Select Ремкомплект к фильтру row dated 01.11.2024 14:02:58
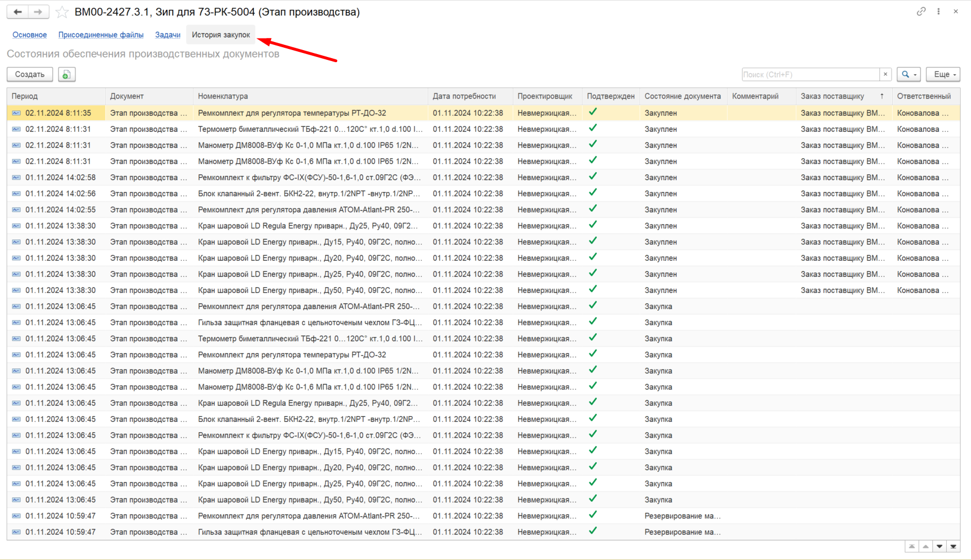The image size is (971, 560). 483,177
